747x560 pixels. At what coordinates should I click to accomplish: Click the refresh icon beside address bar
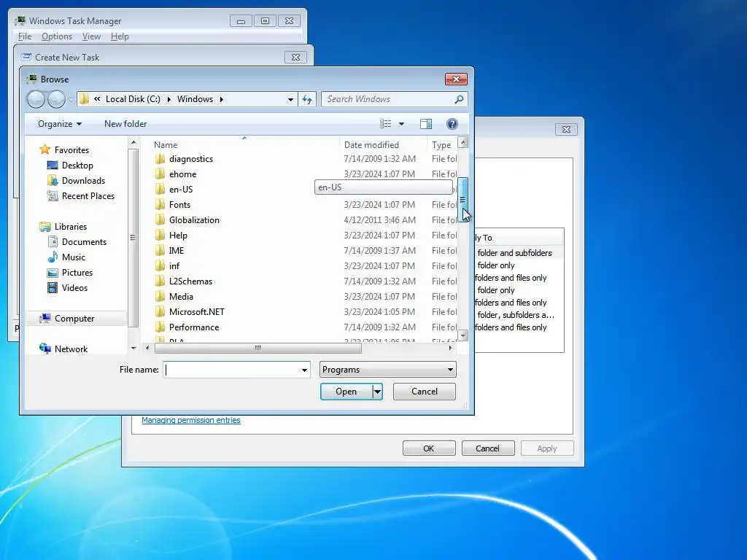tap(307, 99)
